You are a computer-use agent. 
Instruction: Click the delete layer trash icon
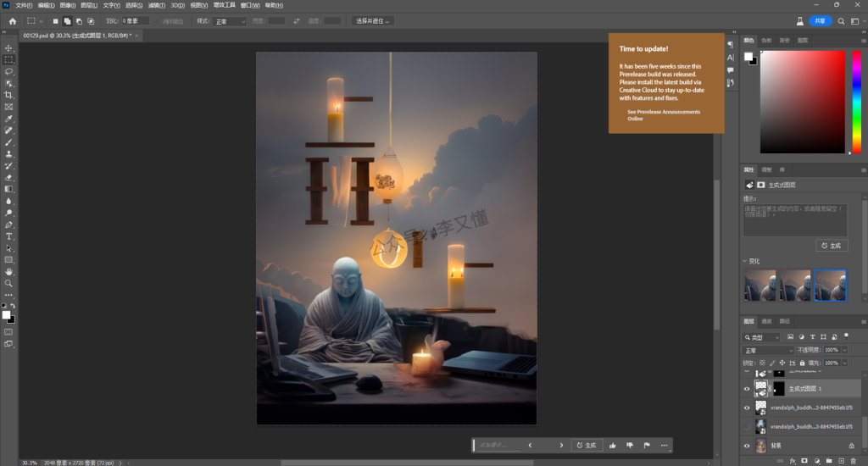(x=851, y=461)
